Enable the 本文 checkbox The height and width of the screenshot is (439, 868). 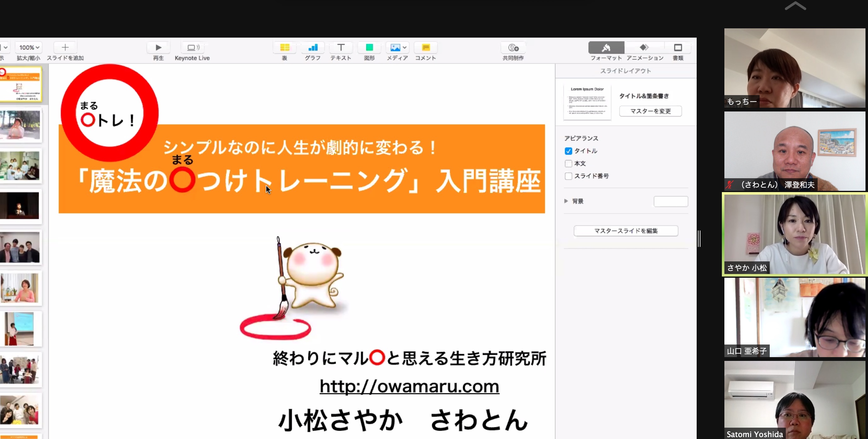coord(568,164)
